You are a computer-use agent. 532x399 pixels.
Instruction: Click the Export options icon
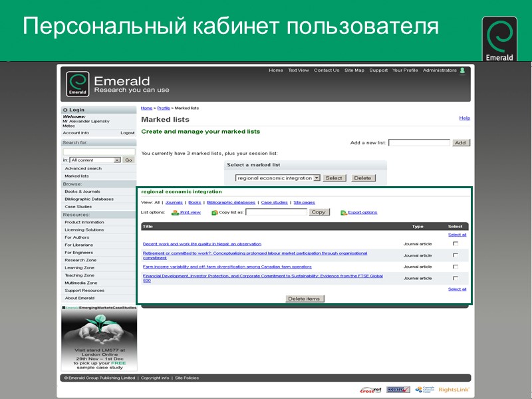coord(343,211)
